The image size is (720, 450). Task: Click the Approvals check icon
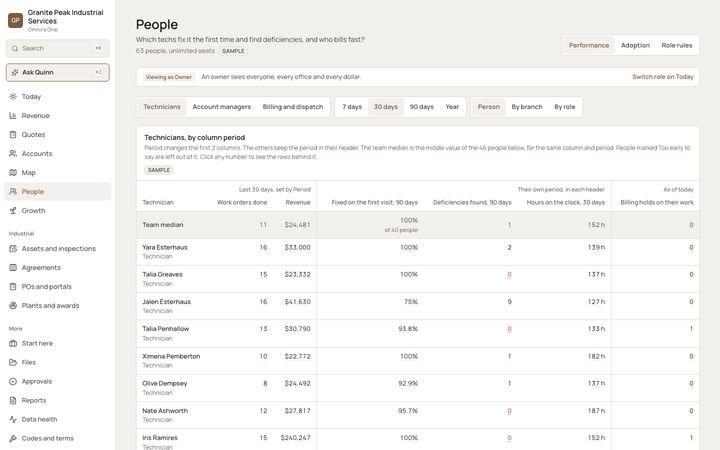click(x=13, y=381)
